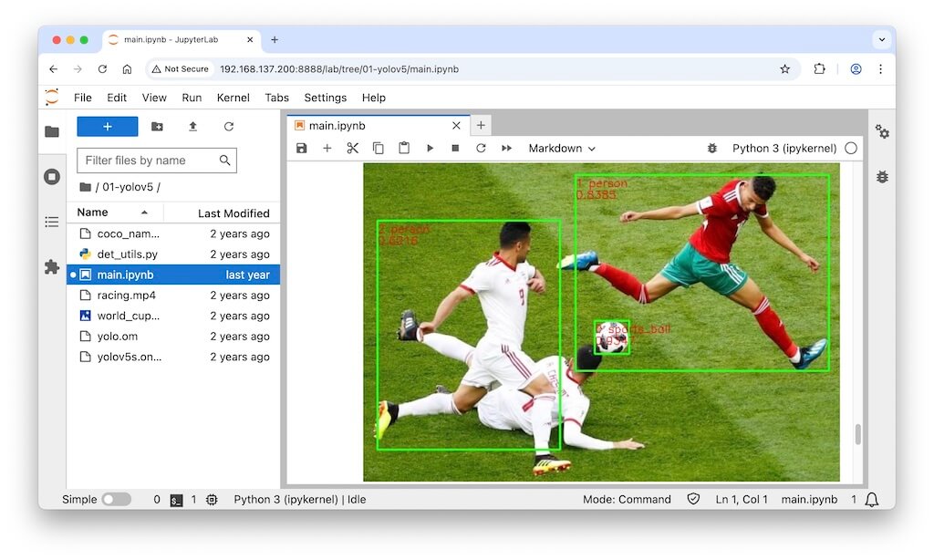Open the Table of Contents sidebar
Image resolution: width=934 pixels, height=560 pixels.
(52, 222)
